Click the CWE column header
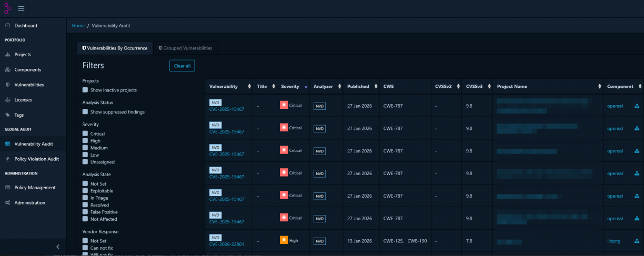 click(389, 86)
